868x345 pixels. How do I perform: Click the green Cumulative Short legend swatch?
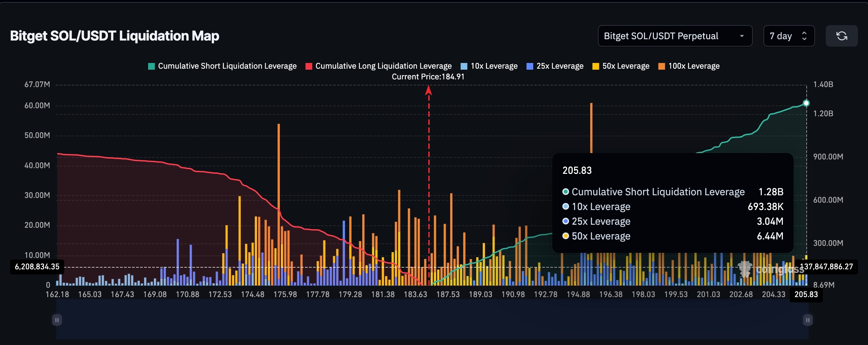coord(151,66)
